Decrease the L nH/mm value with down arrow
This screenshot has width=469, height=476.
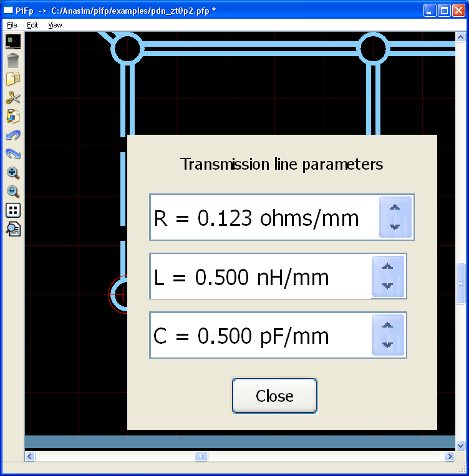[x=388, y=286]
